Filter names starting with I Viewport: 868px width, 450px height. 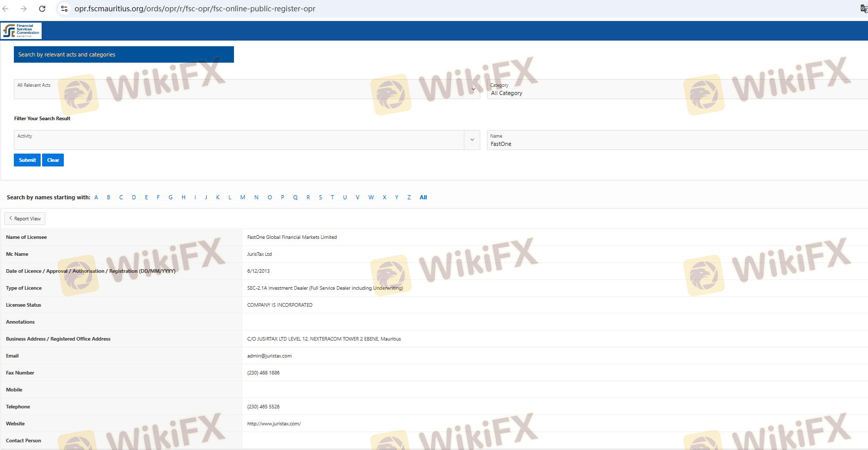pyautogui.click(x=195, y=197)
